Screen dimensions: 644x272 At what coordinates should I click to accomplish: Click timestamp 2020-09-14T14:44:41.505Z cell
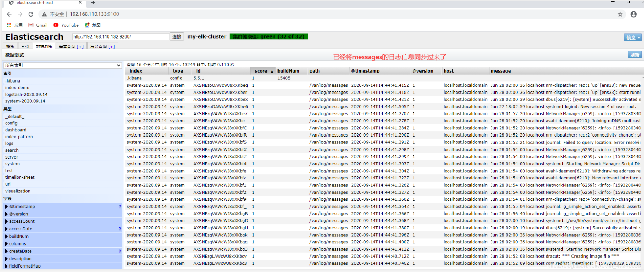380,107
